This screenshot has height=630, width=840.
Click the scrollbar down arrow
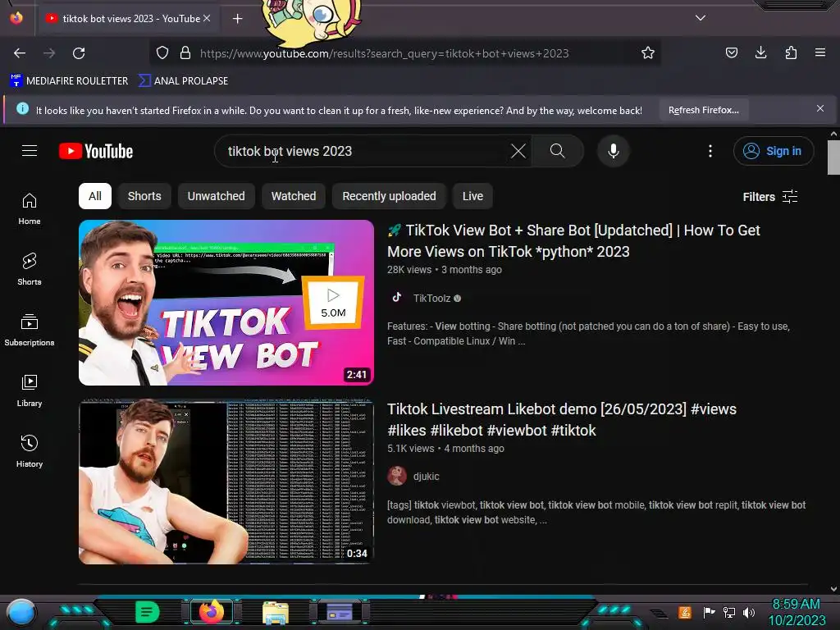(x=833, y=588)
